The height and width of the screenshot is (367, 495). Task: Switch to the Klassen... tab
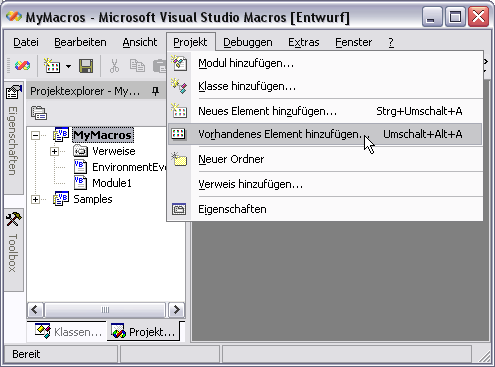68,332
